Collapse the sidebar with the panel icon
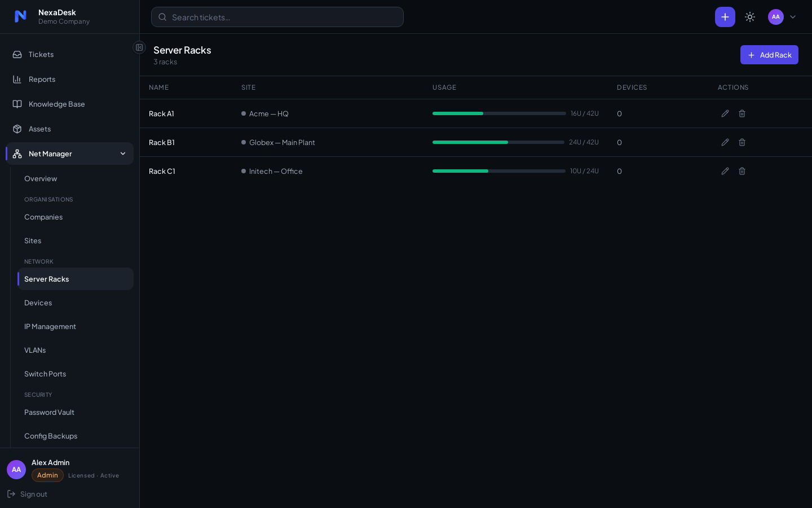The image size is (812, 508). (139, 47)
